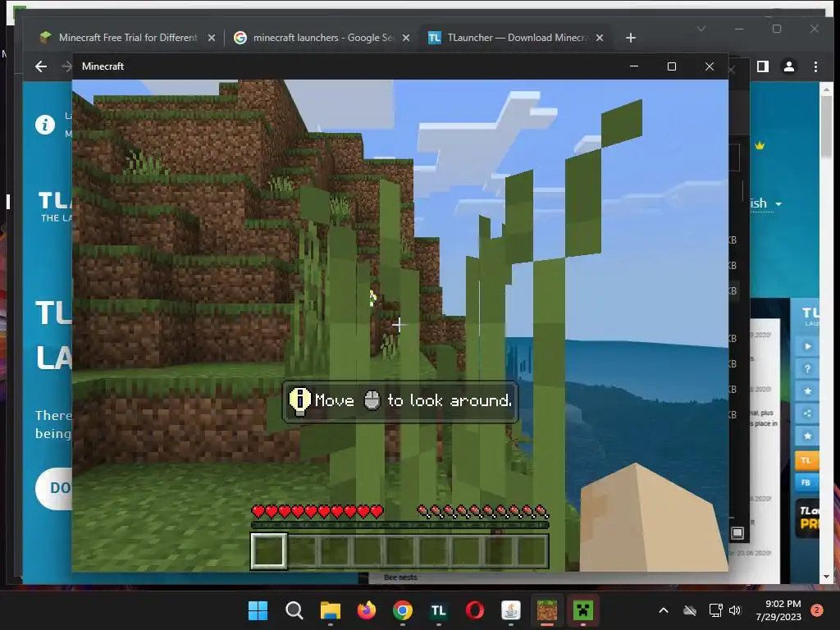Open the Chrome profile avatar icon
Image resolution: width=840 pixels, height=630 pixels.
click(789, 66)
